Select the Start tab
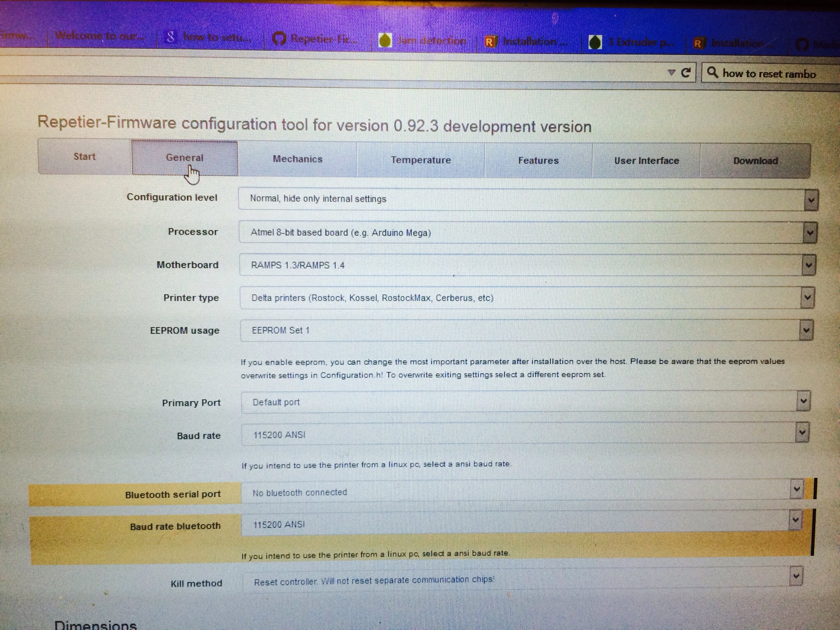Image resolution: width=840 pixels, height=630 pixels. pyautogui.click(x=84, y=157)
